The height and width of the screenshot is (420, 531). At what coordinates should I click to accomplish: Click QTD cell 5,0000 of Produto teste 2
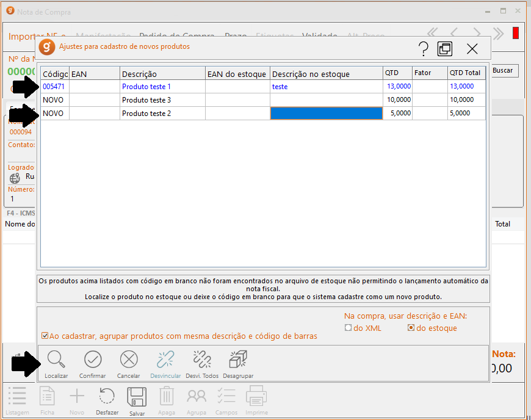[397, 114]
